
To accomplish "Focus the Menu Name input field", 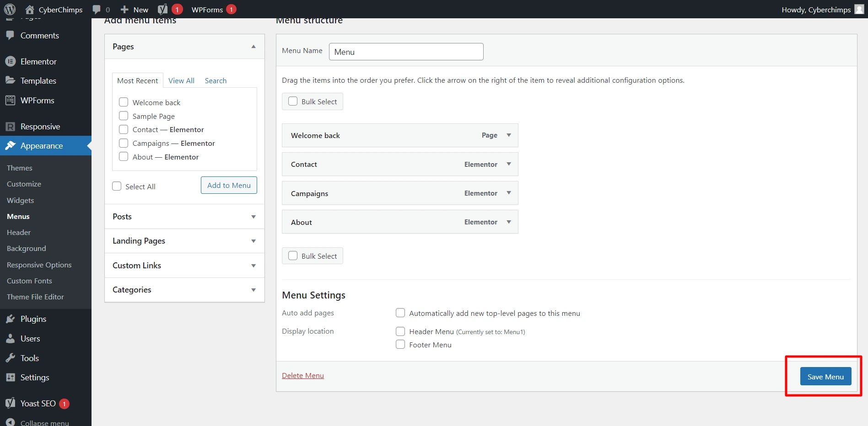I will coord(406,52).
